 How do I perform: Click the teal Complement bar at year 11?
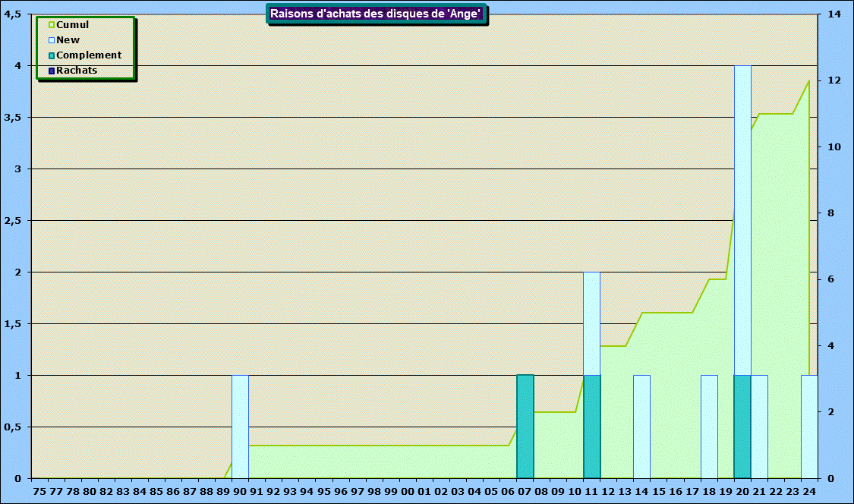click(592, 427)
